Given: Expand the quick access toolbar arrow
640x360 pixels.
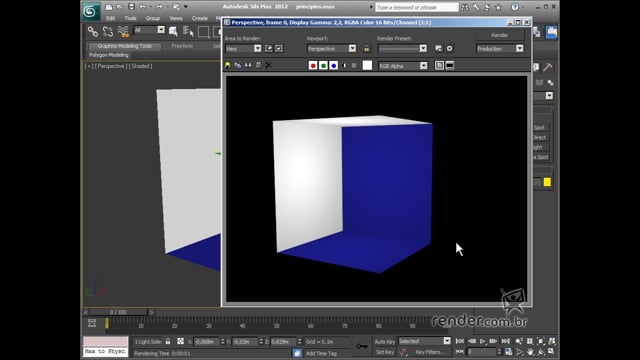Looking at the screenshot, I should [x=186, y=7].
